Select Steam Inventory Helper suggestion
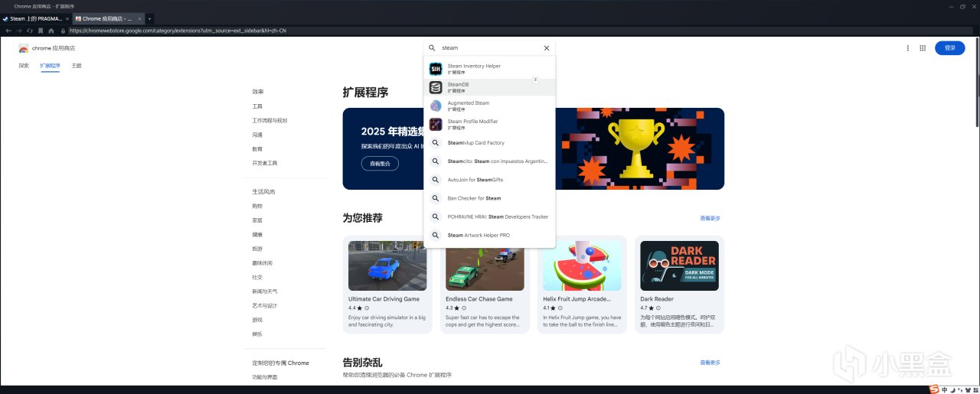The width and height of the screenshot is (980, 394). tap(489, 69)
